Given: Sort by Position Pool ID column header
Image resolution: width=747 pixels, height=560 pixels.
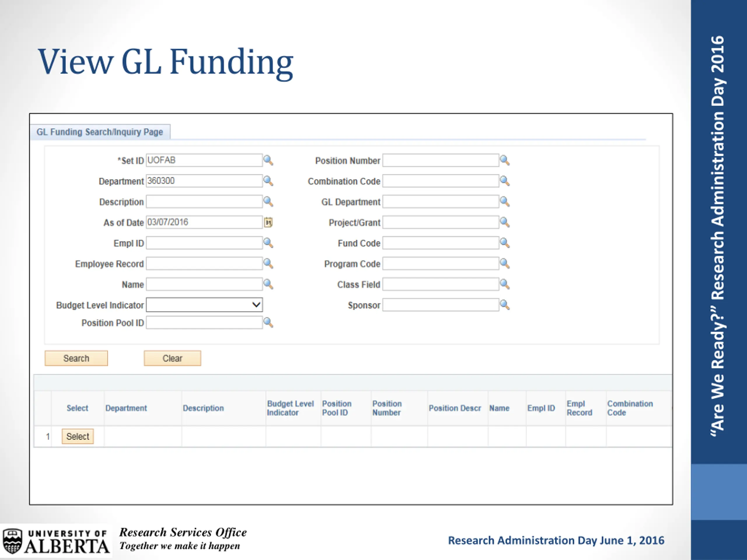Looking at the screenshot, I should 337,408.
